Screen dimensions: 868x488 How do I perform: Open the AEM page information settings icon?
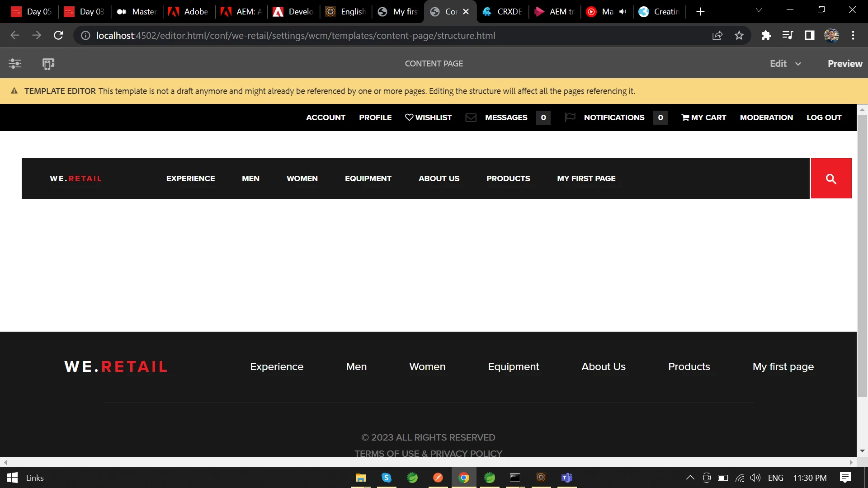[15, 64]
